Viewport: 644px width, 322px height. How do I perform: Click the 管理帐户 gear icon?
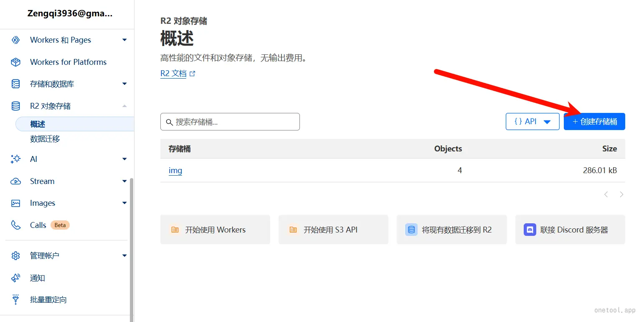(x=15, y=256)
